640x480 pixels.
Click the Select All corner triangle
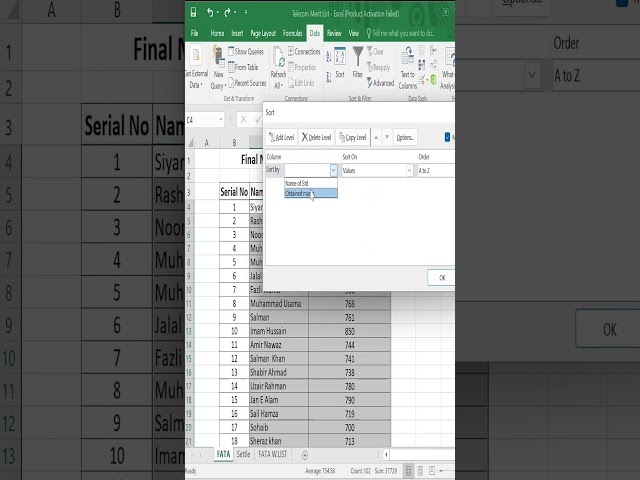point(191,142)
